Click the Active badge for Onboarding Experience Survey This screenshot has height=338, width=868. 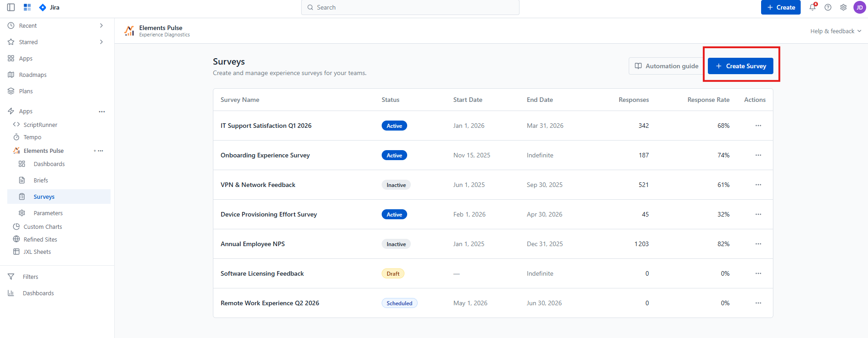[394, 155]
